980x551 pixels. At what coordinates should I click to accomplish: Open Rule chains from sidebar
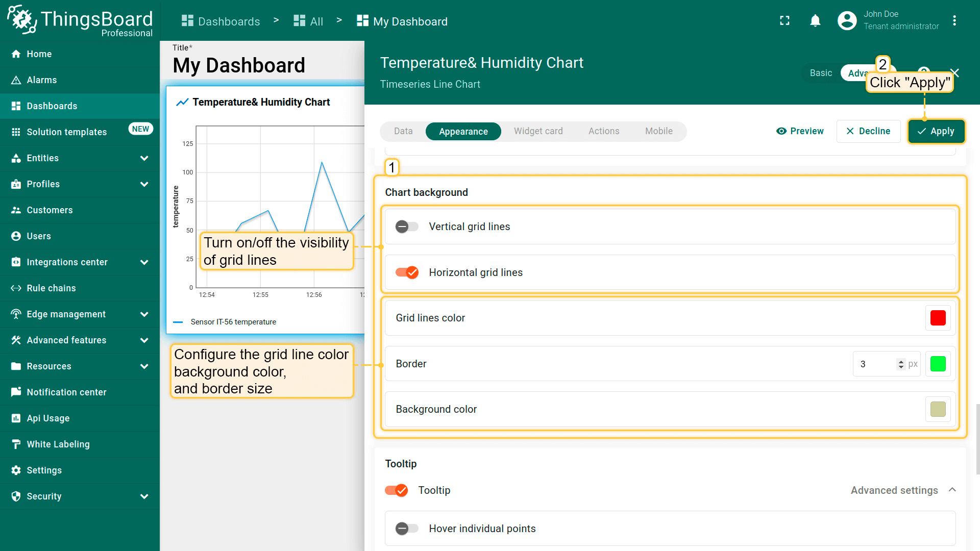pos(51,288)
